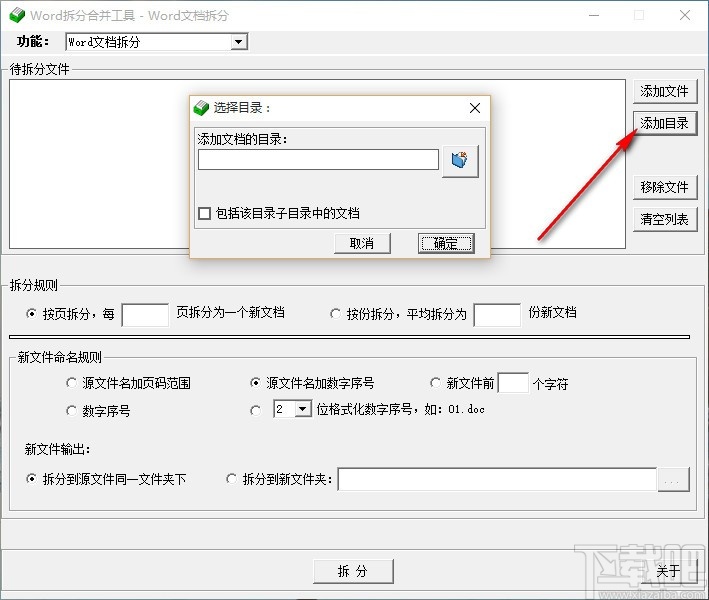Close the Word拆分合并工具 window
The image size is (709, 600).
[x=685, y=15]
